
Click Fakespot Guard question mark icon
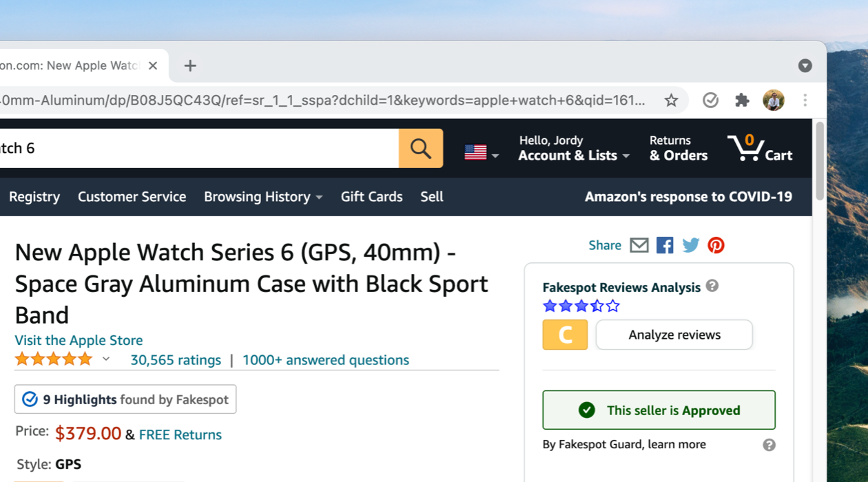(x=769, y=445)
